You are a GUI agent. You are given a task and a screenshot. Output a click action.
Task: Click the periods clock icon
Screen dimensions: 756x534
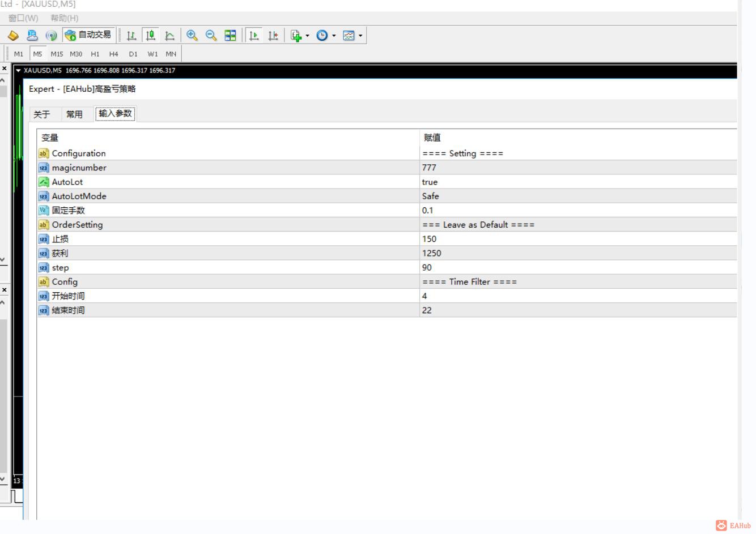pyautogui.click(x=322, y=36)
